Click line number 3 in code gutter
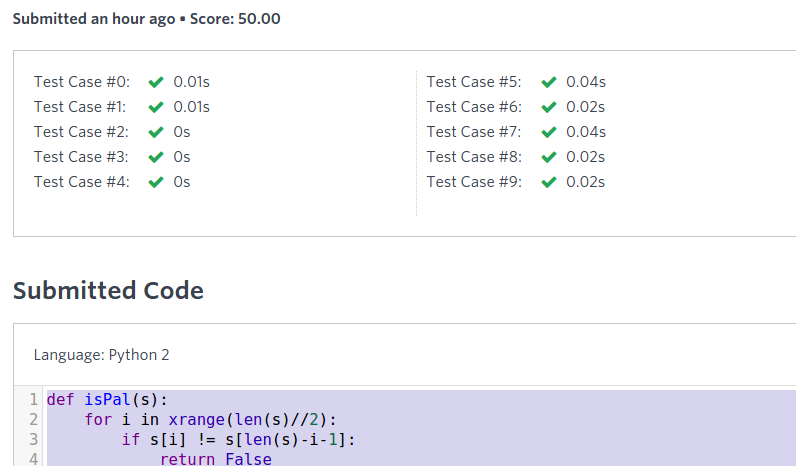Screen dimensions: 796x466 (x=33, y=439)
